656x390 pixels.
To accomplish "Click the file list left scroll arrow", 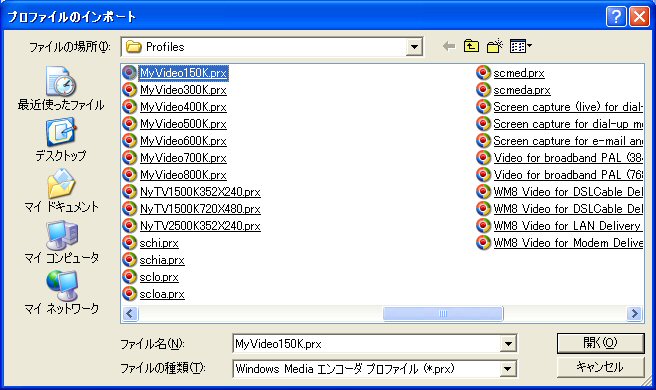I will pos(130,313).
